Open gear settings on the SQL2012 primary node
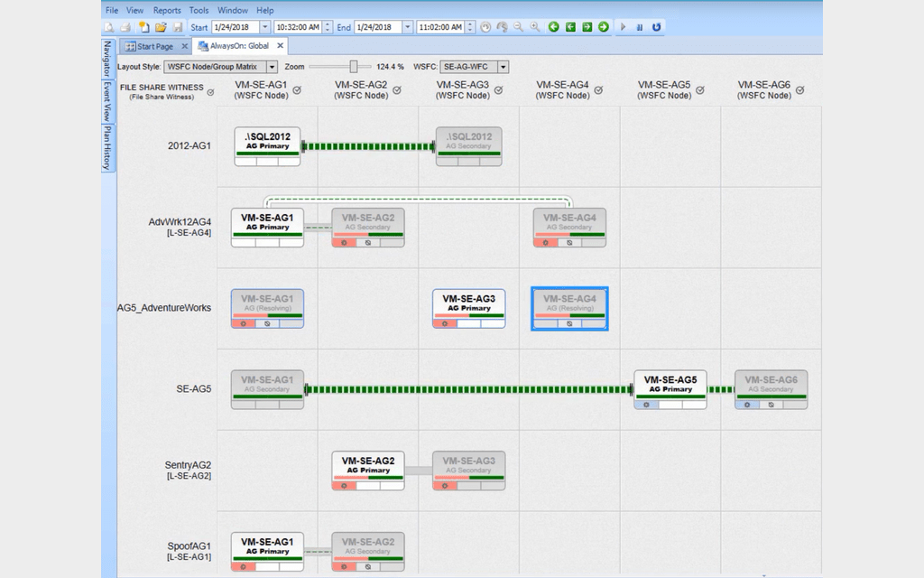 click(x=245, y=161)
